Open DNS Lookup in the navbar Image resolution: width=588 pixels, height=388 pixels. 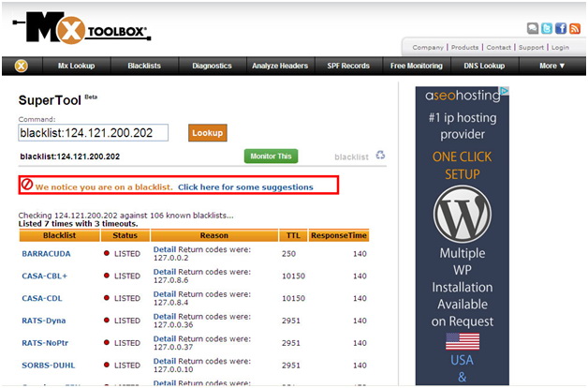click(484, 66)
